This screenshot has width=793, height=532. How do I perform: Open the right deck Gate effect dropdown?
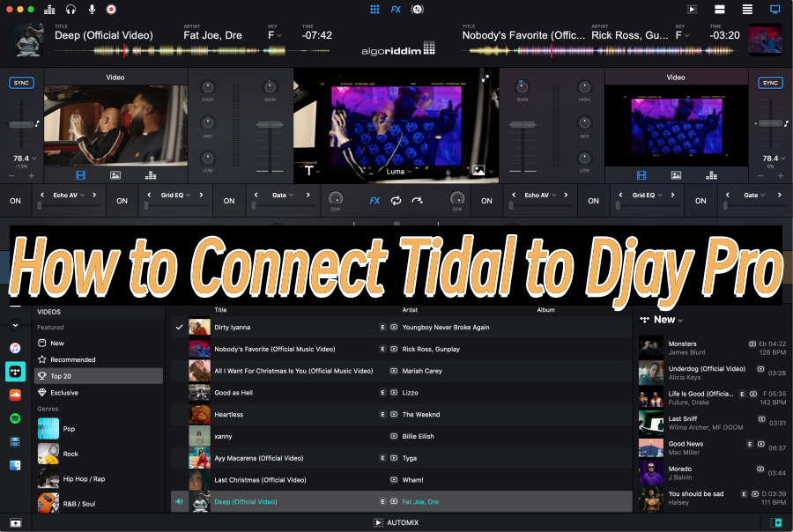click(x=754, y=196)
